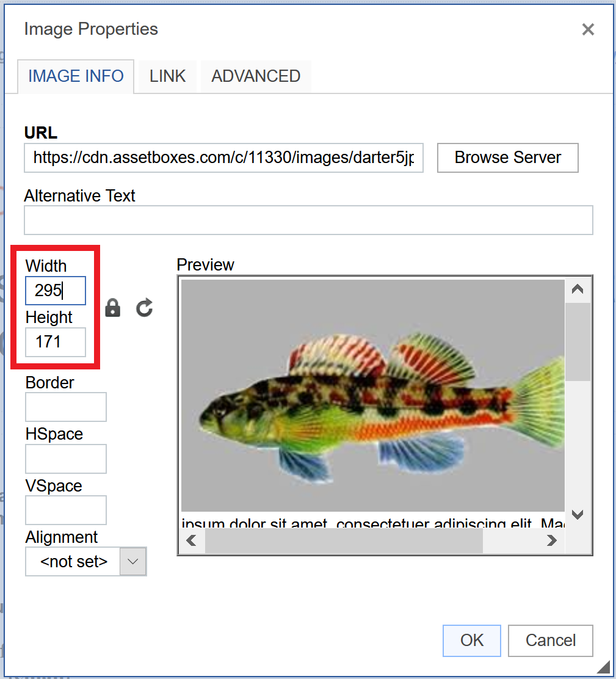Toggle the lock ratio padlock icon
This screenshot has width=616, height=679.
[x=112, y=308]
